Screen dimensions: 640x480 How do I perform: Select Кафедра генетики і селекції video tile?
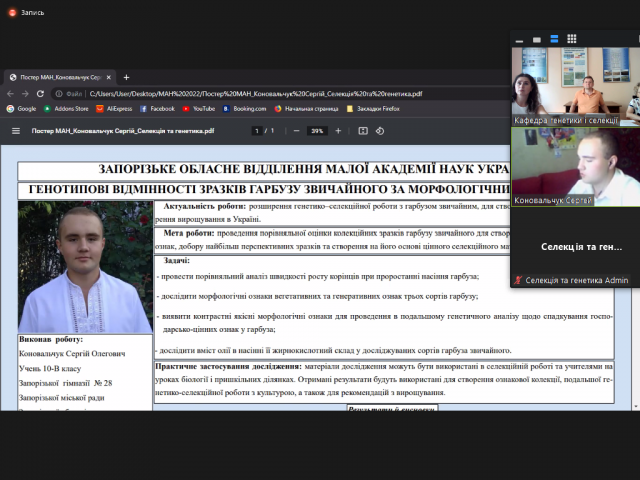click(x=576, y=86)
